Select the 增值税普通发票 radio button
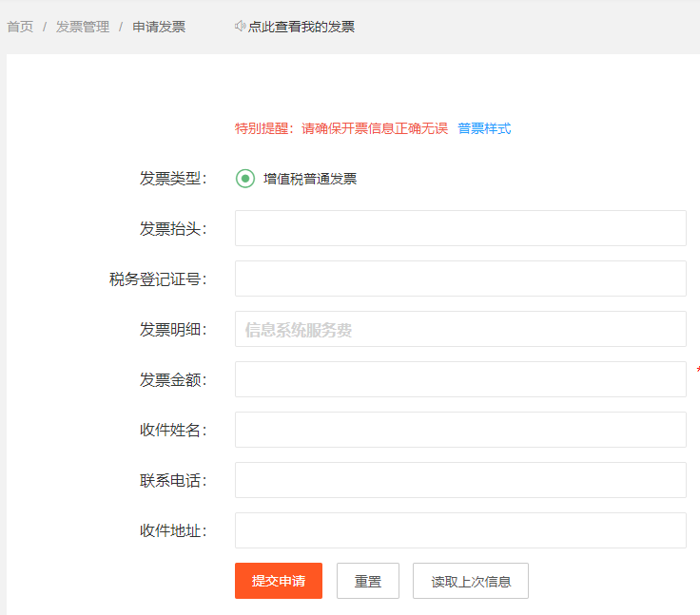Viewport: 700px width, 615px height. pos(245,179)
